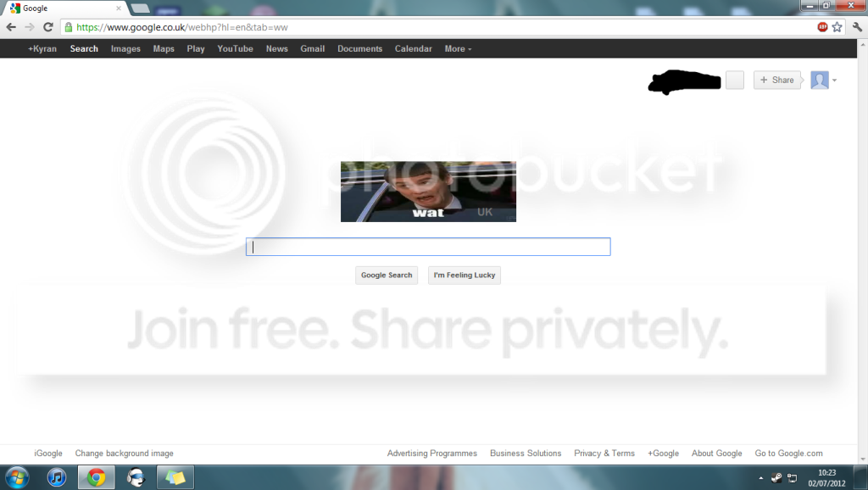Click the address bar URL
Screen dimensions: 868x490
(182, 27)
